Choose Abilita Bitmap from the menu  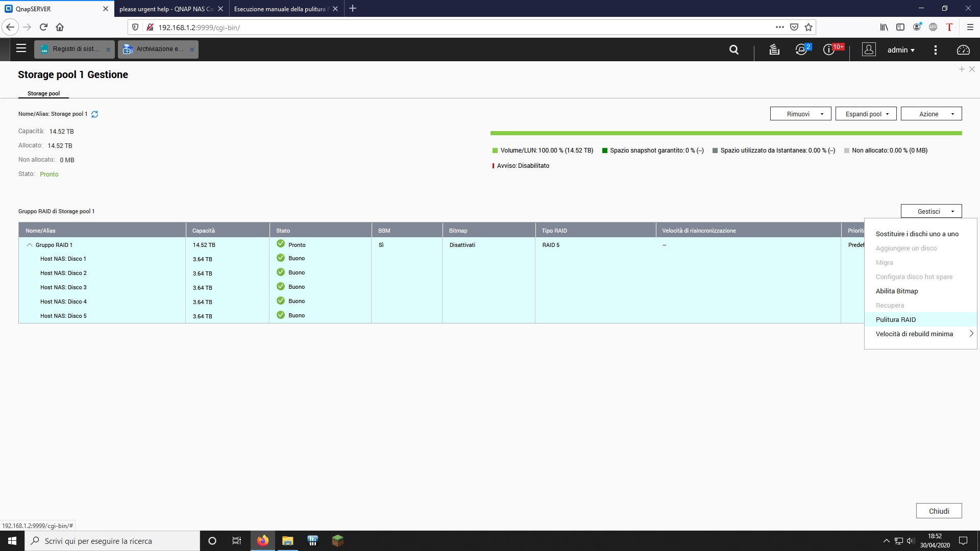coord(896,291)
